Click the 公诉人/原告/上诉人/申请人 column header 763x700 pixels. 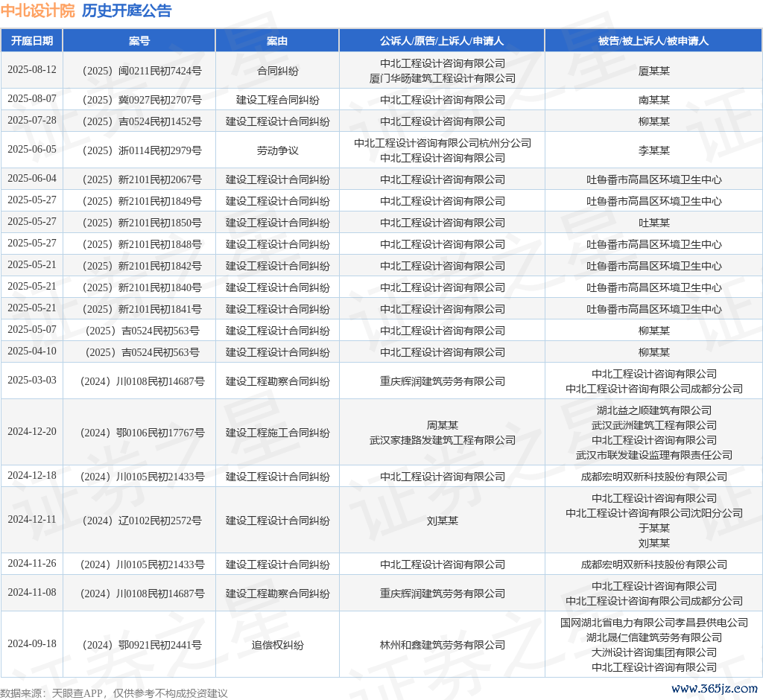[x=442, y=41]
